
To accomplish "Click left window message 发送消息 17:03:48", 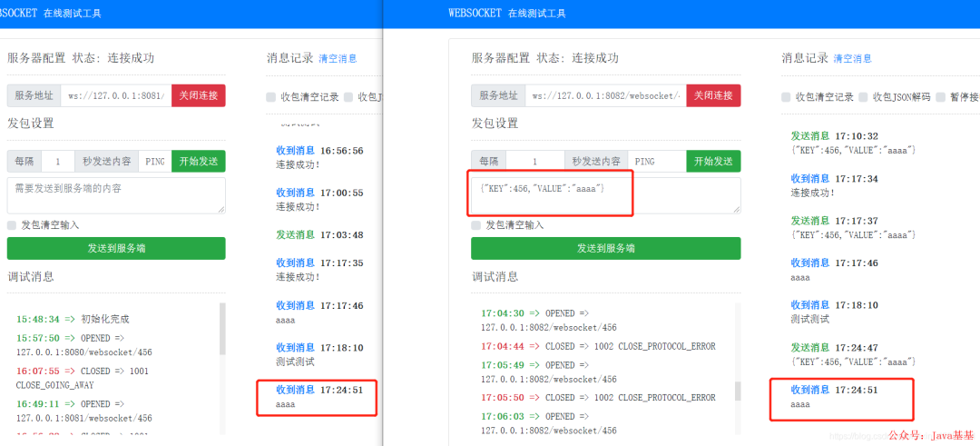I will pyautogui.click(x=319, y=234).
